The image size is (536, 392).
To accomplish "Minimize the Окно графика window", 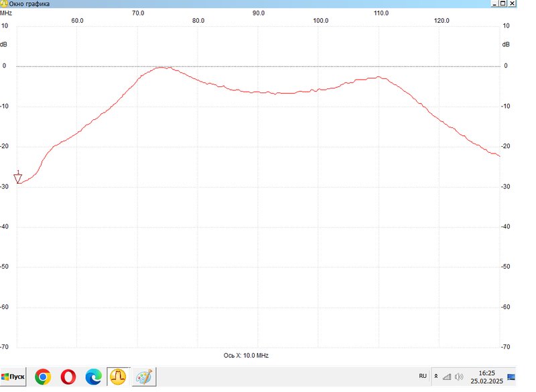I will tap(494, 3).
